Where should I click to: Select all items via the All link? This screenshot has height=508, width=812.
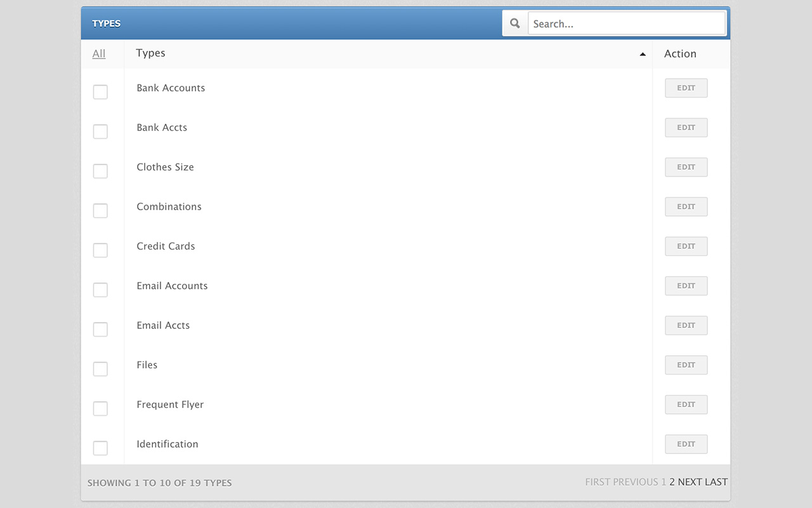point(99,54)
